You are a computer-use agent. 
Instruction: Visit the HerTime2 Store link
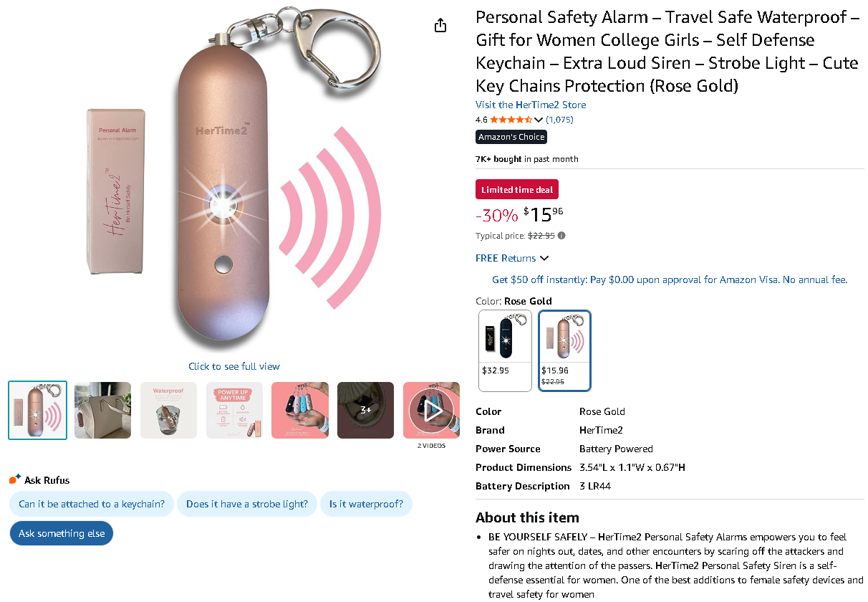[531, 105]
